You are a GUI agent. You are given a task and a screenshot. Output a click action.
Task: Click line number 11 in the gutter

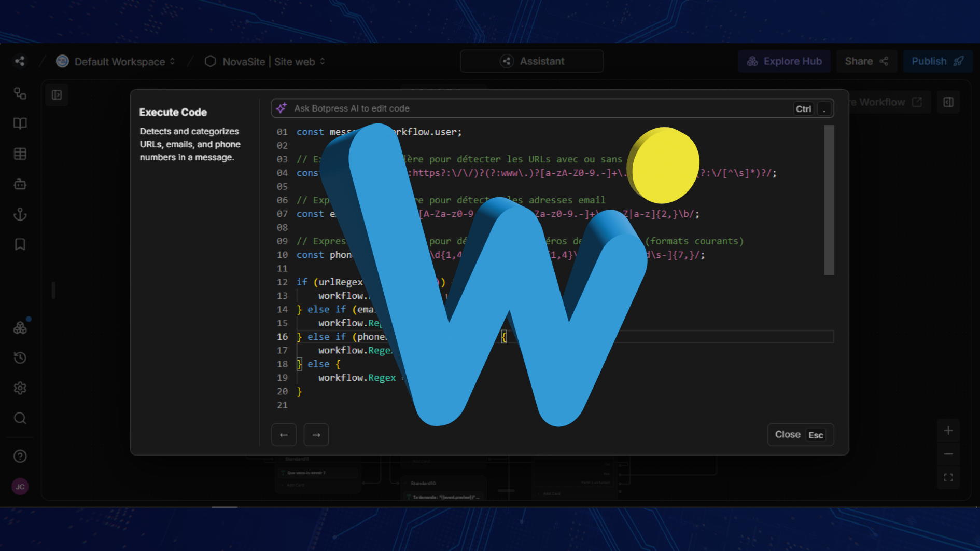click(282, 269)
